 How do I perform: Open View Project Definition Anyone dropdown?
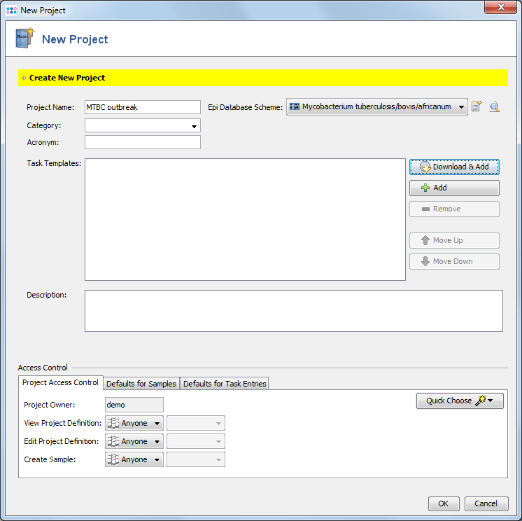(134, 423)
